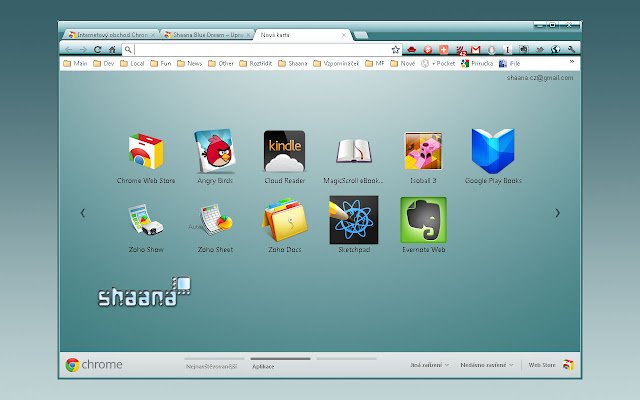
Task: Click the red plus extension icon
Action: point(444,50)
